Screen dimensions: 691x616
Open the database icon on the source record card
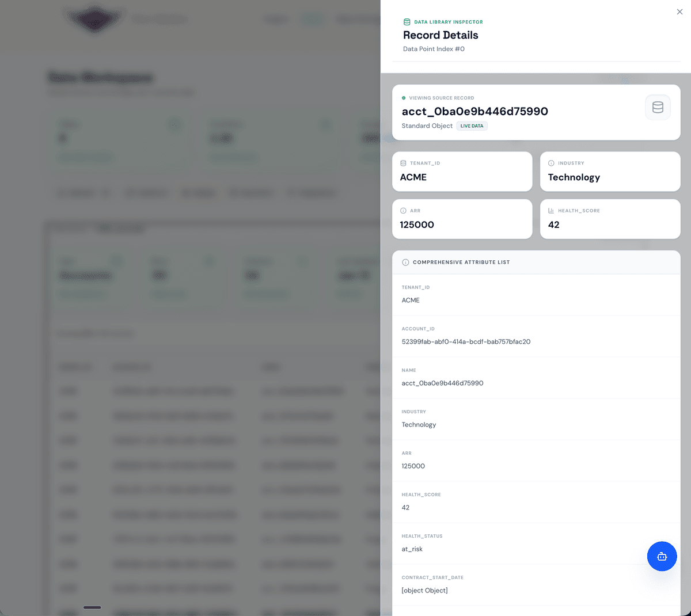(x=658, y=107)
